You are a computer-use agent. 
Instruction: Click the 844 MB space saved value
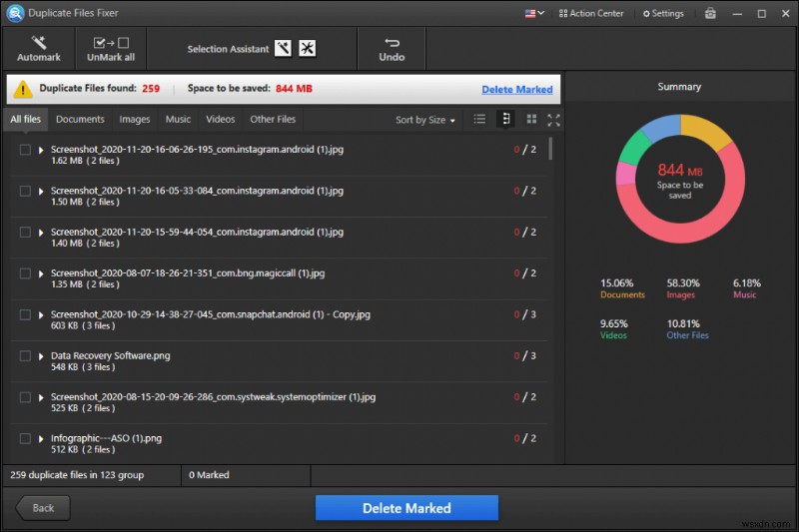(x=294, y=89)
